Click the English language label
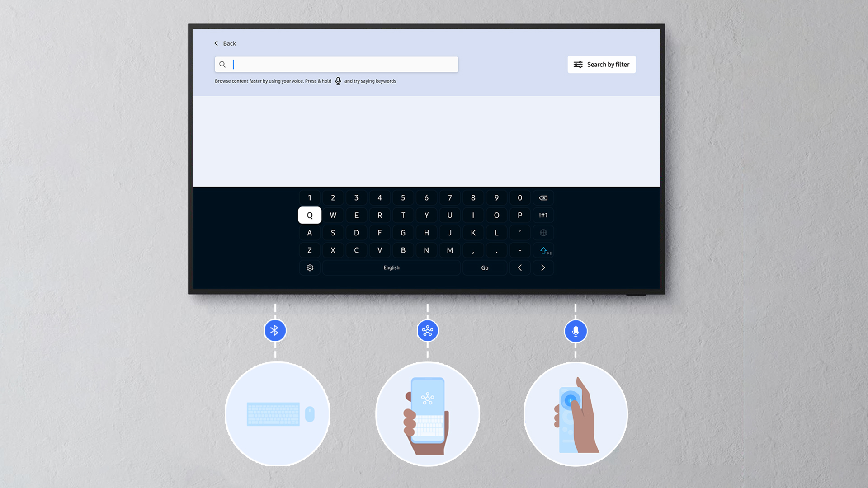The image size is (868, 488). click(x=391, y=267)
